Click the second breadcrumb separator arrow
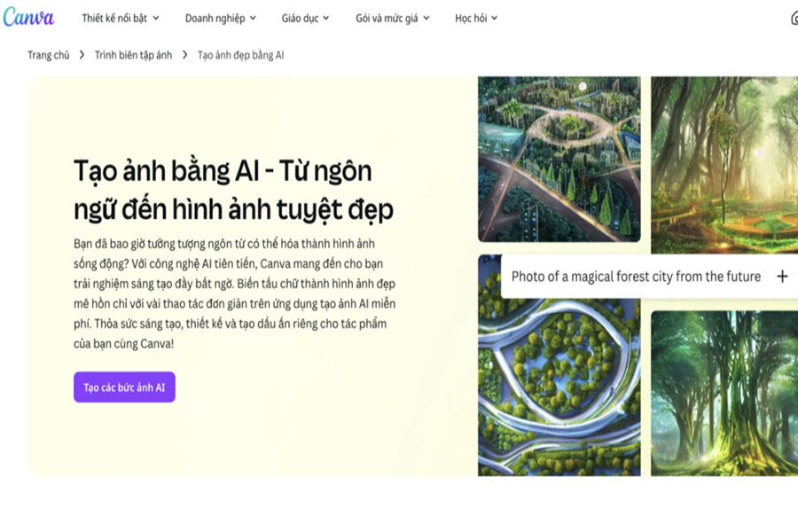798x532 pixels. 184,54
